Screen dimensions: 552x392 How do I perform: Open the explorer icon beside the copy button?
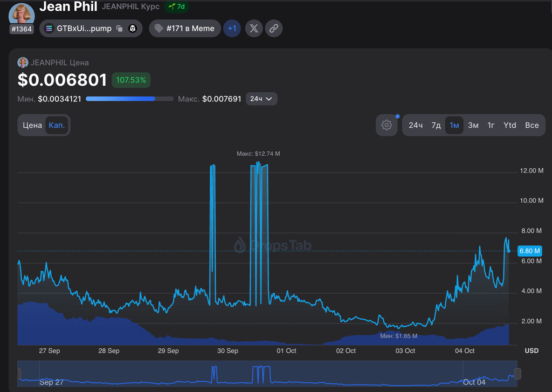133,29
